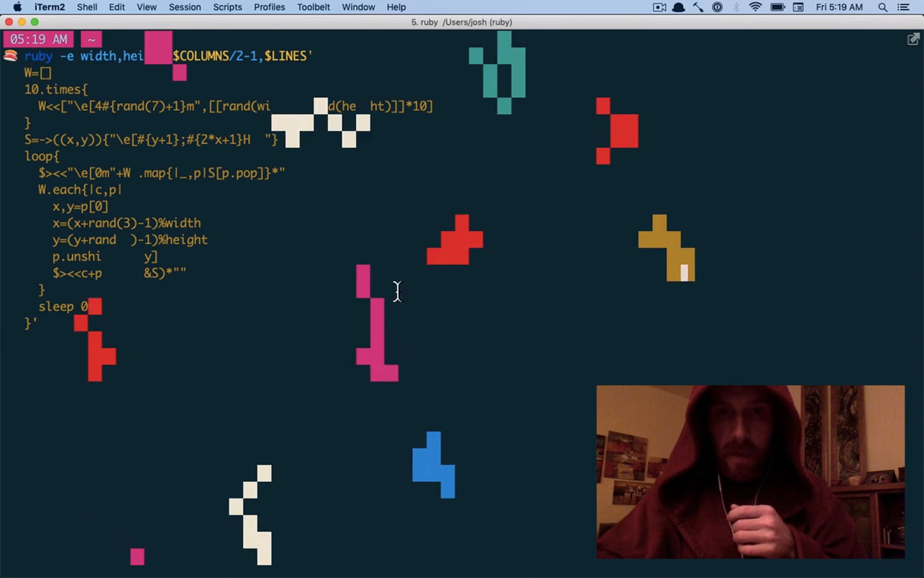This screenshot has width=924, height=578.
Task: Open the Scripts menu
Action: tap(227, 7)
